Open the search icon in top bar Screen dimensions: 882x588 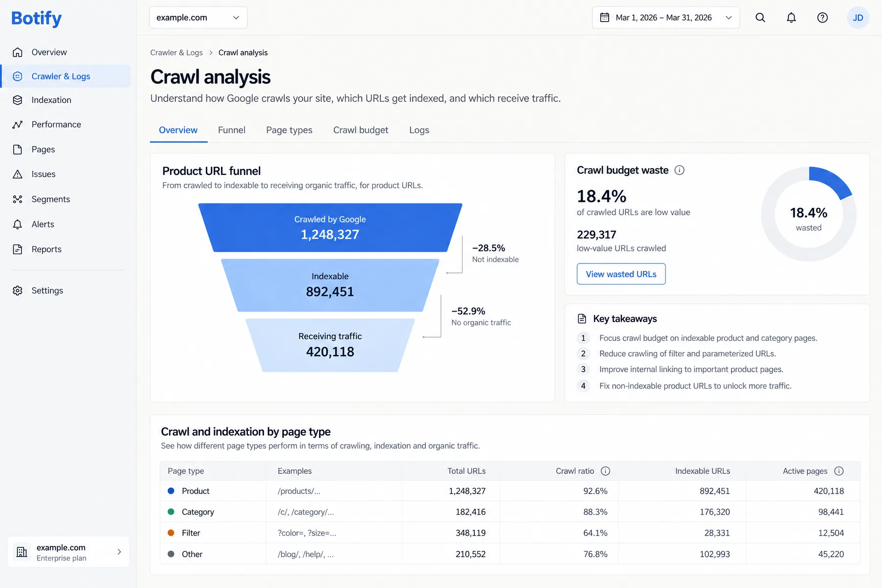[x=760, y=18]
